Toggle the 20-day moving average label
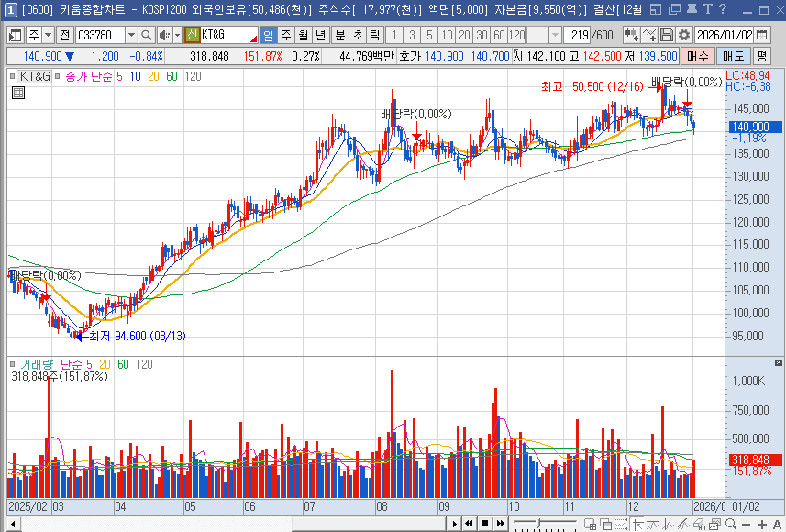This screenshot has width=786, height=532. [x=153, y=77]
